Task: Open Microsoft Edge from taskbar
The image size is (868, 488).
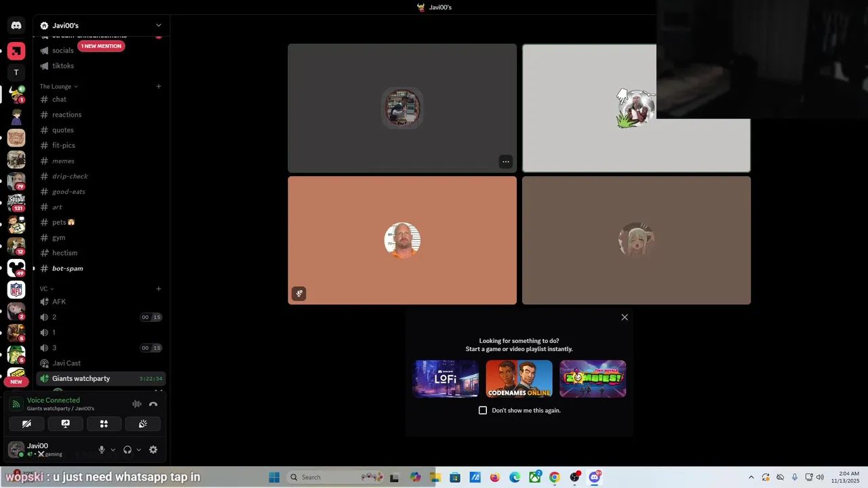Action: coord(515,477)
